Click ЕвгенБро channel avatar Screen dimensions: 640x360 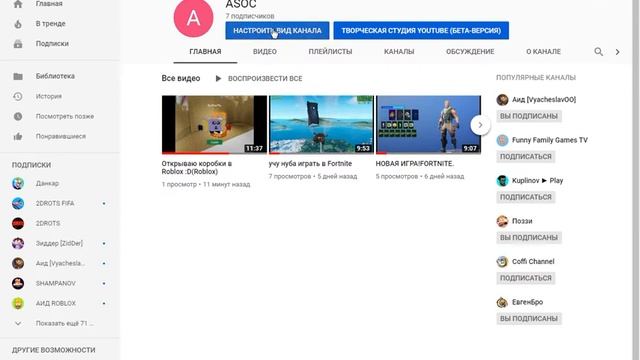(502, 302)
